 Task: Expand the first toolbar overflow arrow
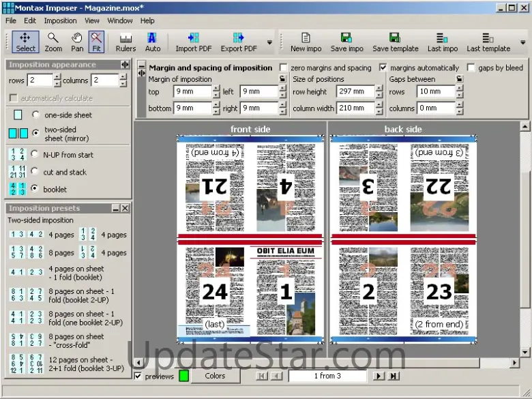(x=269, y=42)
